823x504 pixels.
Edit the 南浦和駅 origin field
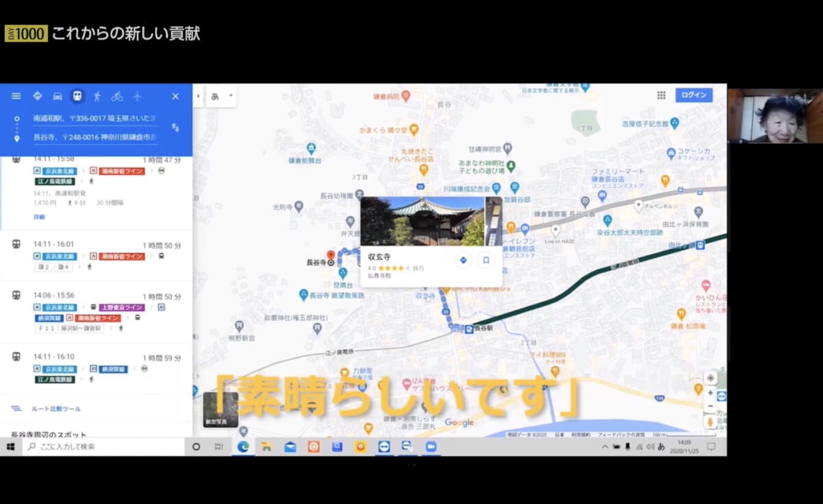pos(95,118)
